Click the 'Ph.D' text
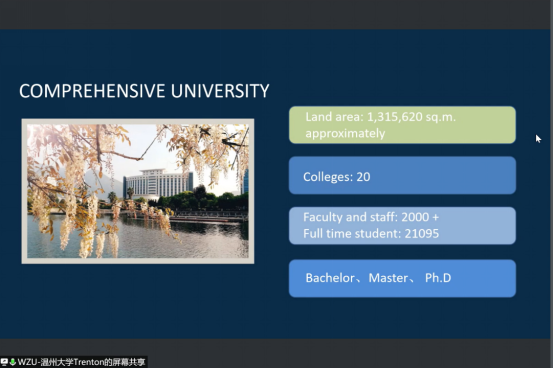The image size is (553, 369). [x=438, y=278]
